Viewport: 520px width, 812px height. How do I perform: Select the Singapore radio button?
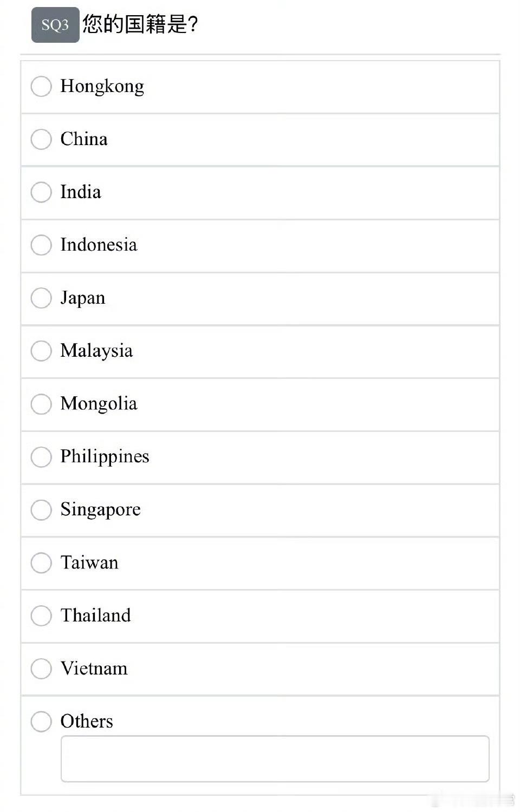pyautogui.click(x=41, y=509)
